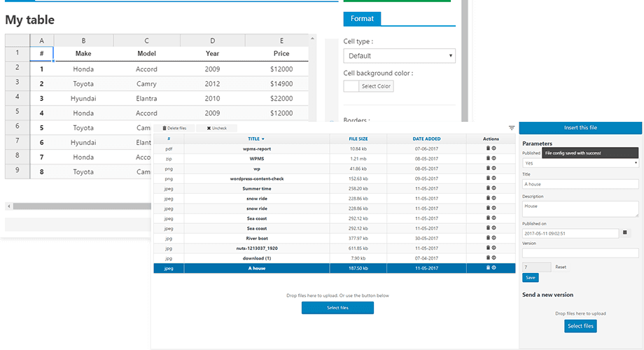Select the Sea coast file dated 11-05-2017 first row
This screenshot has height=350, width=644.
(x=335, y=218)
